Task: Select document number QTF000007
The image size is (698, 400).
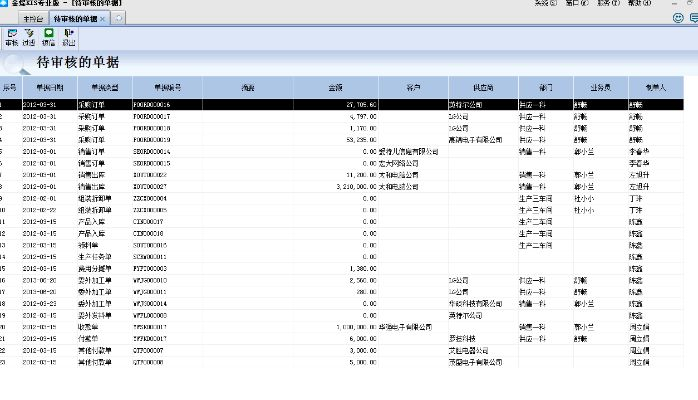Action: [x=148, y=351]
